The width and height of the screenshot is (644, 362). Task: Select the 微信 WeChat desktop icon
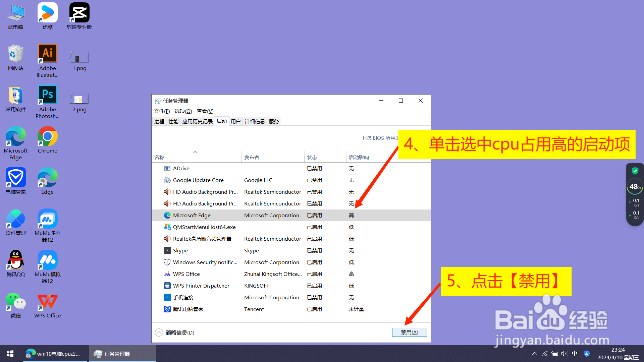(x=16, y=305)
